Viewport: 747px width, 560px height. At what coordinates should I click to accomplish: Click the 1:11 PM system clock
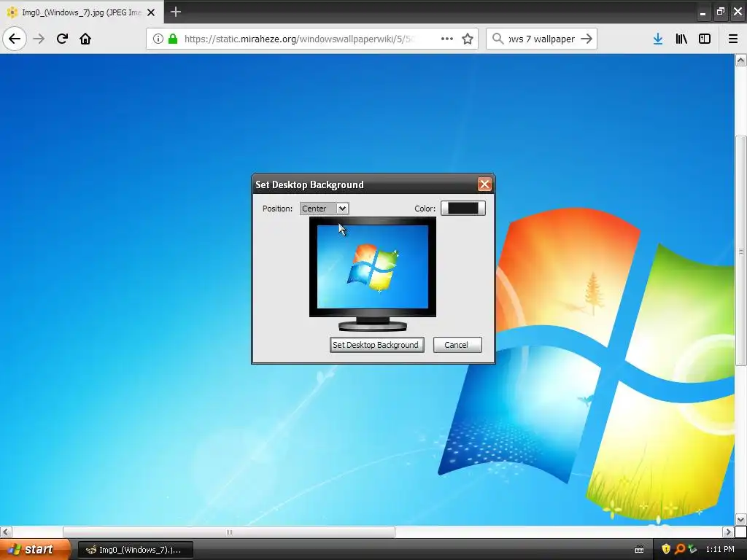[x=720, y=550]
